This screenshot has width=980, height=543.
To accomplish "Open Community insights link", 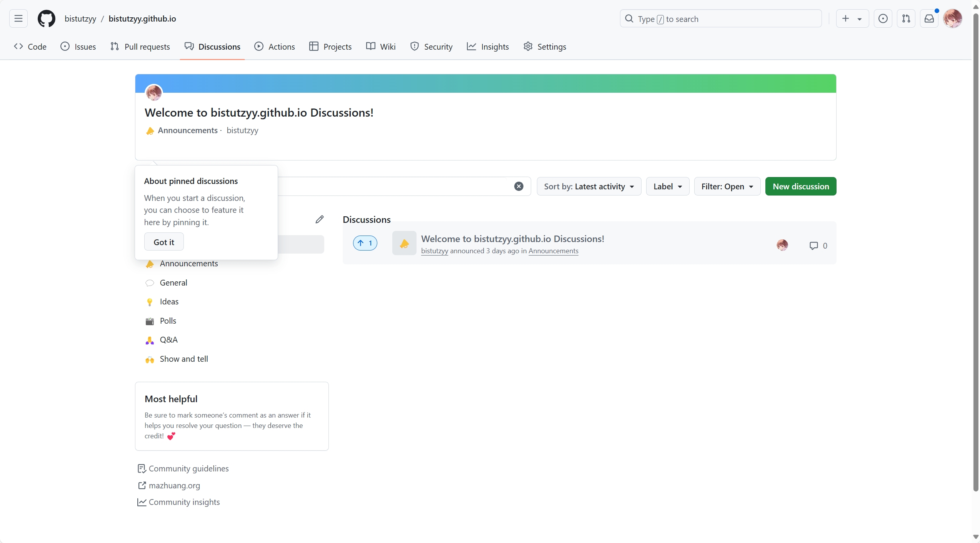I will click(x=178, y=502).
